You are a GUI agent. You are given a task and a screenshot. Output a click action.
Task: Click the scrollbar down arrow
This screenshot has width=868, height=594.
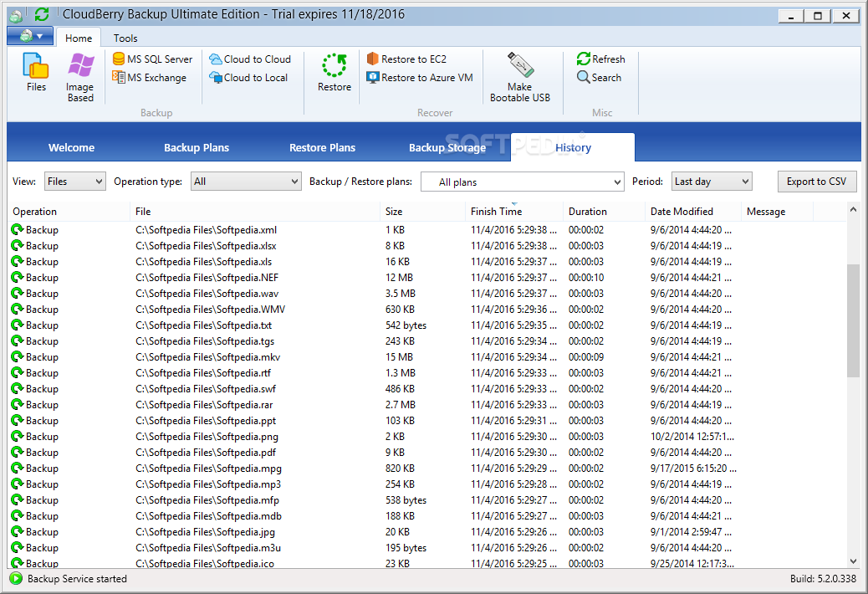point(853,561)
